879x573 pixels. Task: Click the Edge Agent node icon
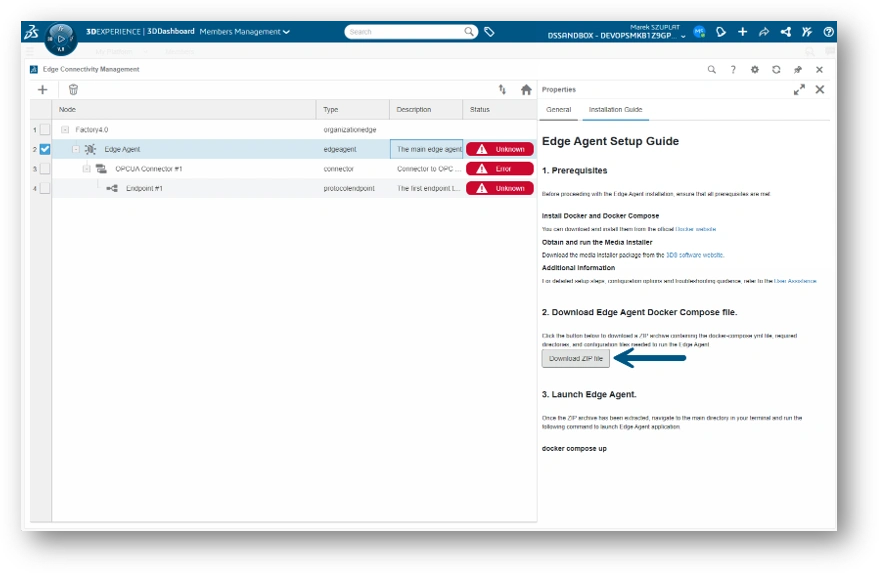point(90,149)
